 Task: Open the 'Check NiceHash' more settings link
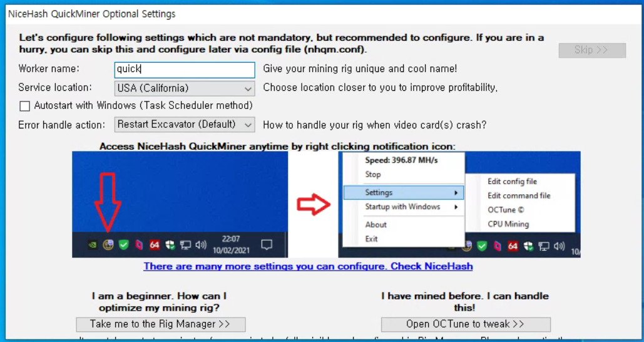coord(308,266)
